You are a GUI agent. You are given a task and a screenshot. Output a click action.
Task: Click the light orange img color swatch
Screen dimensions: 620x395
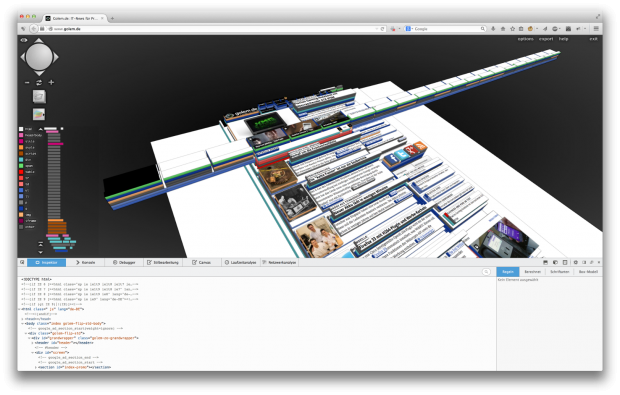point(21,215)
